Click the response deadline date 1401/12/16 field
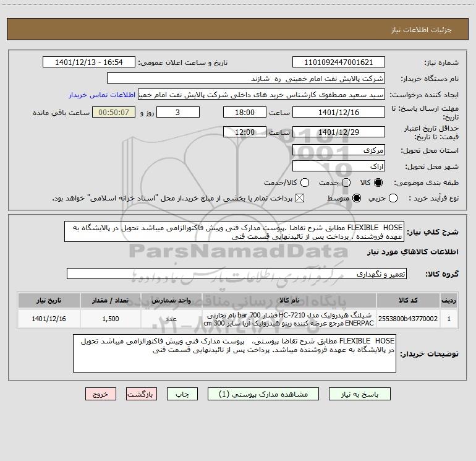 (339, 113)
